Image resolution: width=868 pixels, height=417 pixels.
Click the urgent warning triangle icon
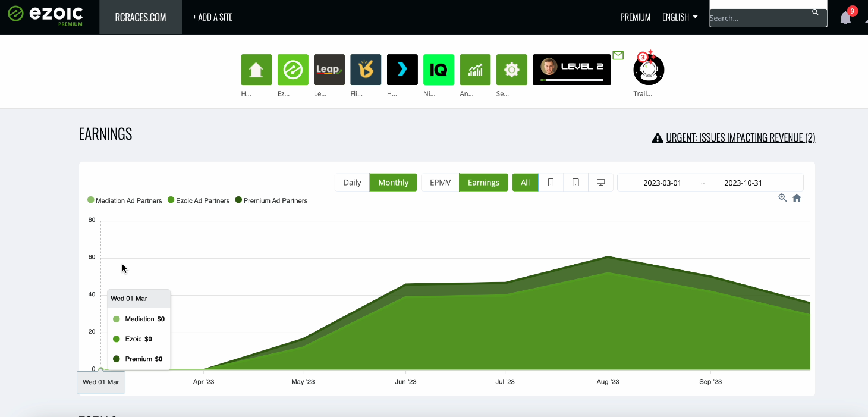click(x=657, y=138)
